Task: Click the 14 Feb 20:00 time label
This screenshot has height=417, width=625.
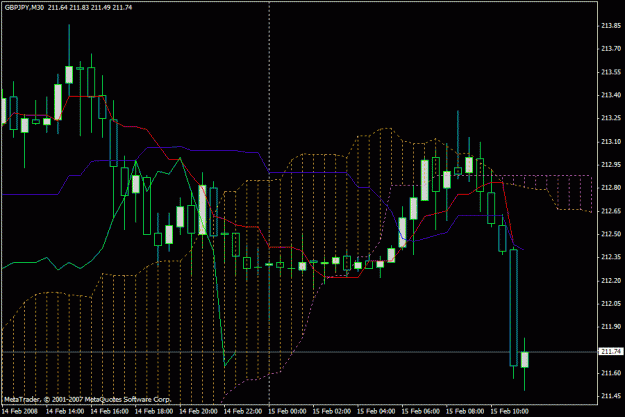Action: point(199,411)
